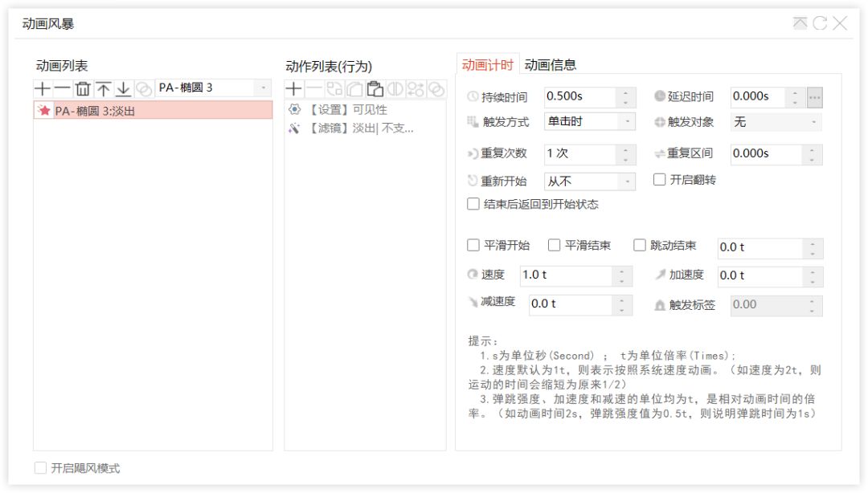Toggle the 平滑开始 checkbox

click(473, 246)
